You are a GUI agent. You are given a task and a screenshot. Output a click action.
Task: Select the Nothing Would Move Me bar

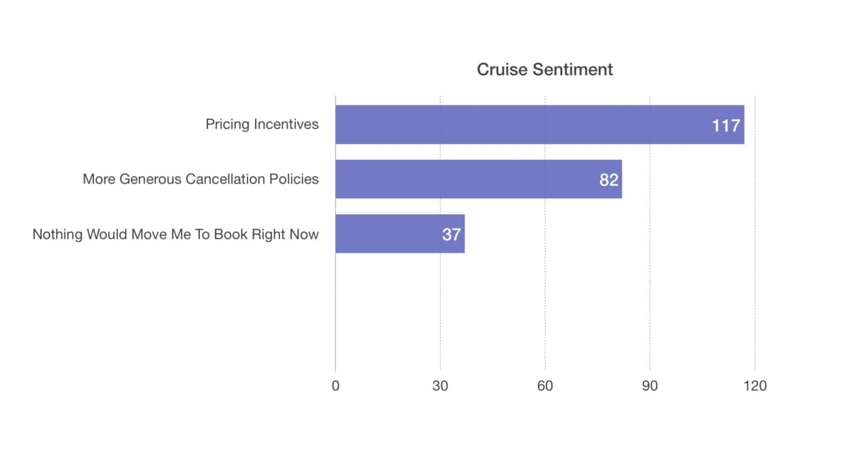(387, 234)
